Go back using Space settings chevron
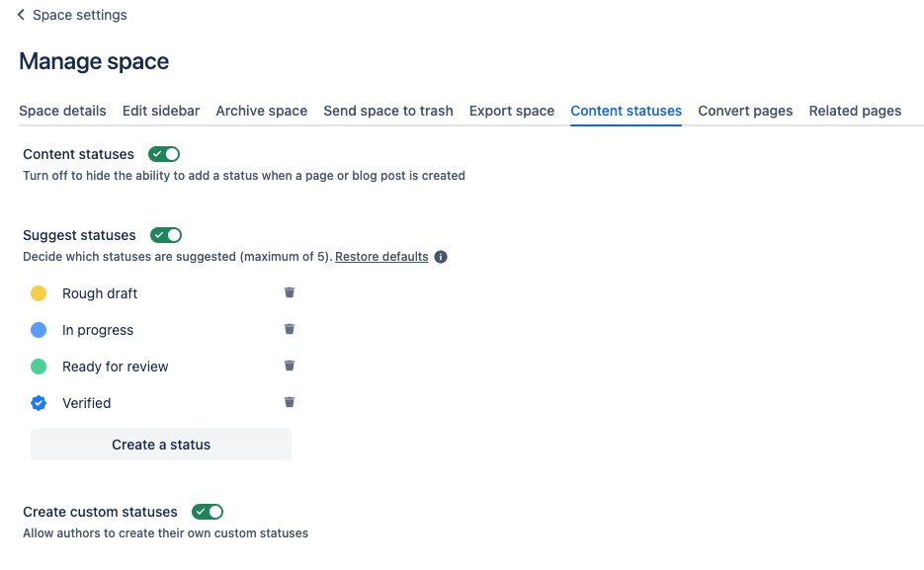The width and height of the screenshot is (924, 570). pyautogui.click(x=21, y=15)
